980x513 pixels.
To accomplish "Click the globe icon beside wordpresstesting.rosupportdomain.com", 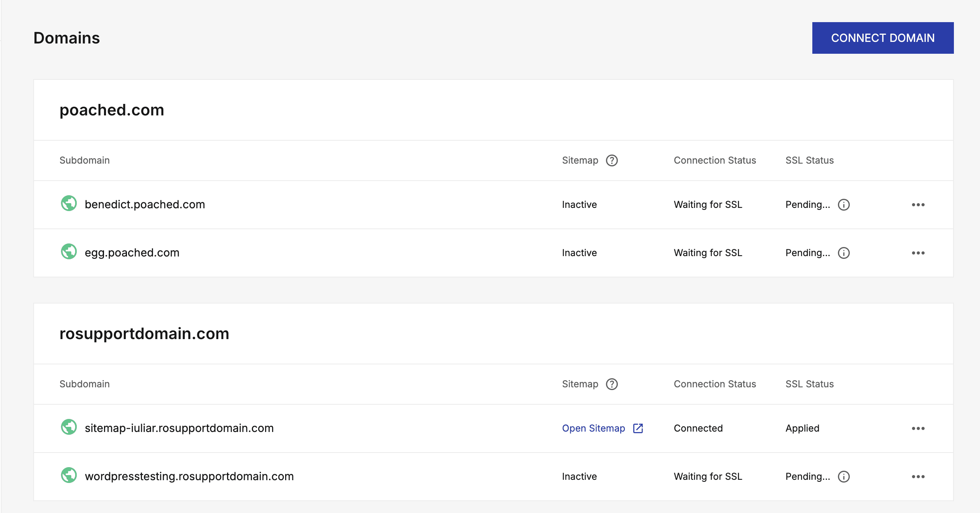I will pyautogui.click(x=69, y=475).
